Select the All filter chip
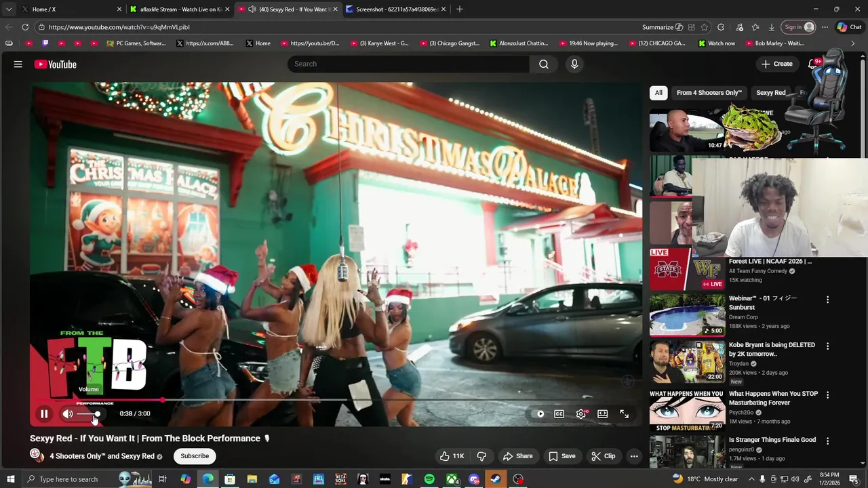868x488 pixels. click(x=658, y=93)
